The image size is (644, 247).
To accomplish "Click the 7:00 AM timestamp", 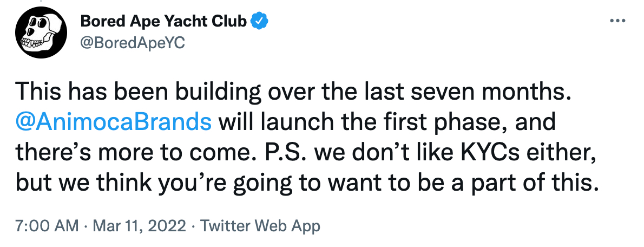I will (x=47, y=226).
